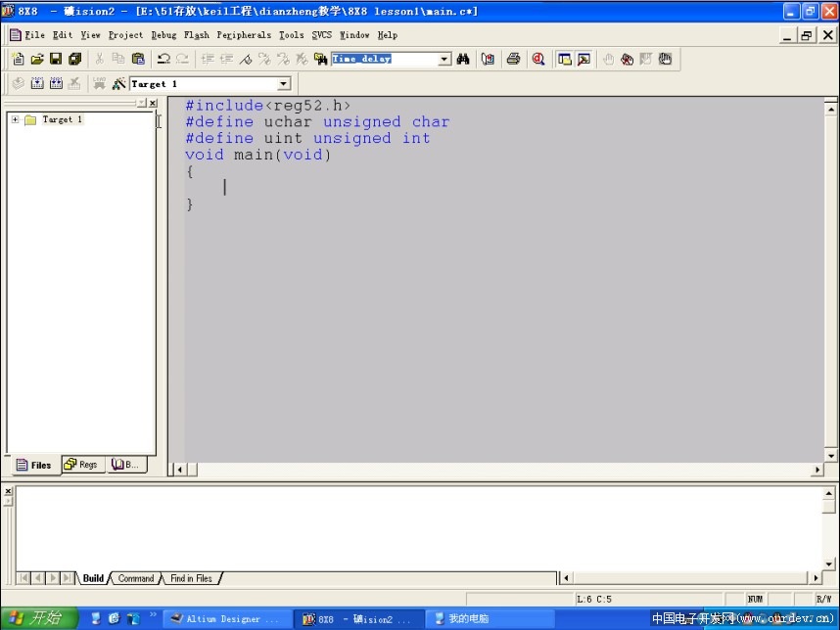
Task: Click the Time_delay search input field
Action: pos(385,59)
